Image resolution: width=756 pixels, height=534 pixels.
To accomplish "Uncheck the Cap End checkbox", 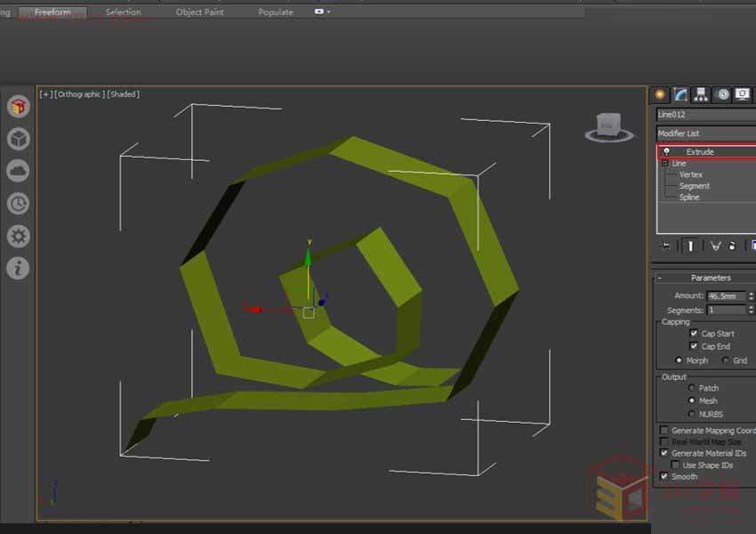I will [694, 346].
